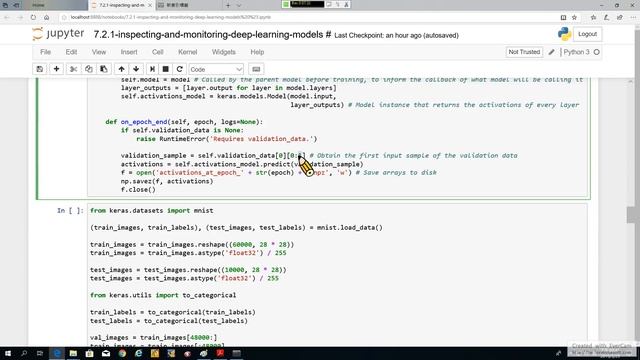The width and height of the screenshot is (640, 360).
Task: Click the Not Trusted button
Action: (x=524, y=52)
